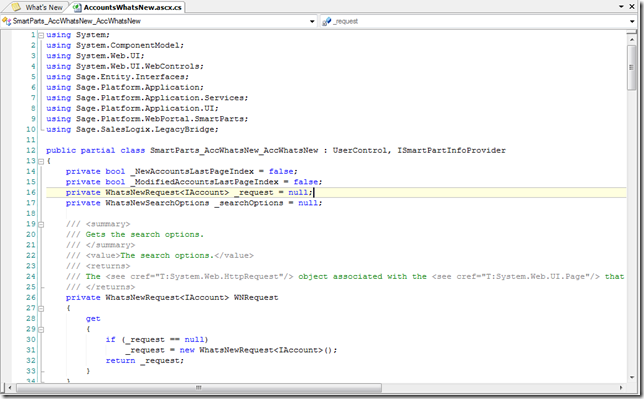
Task: Collapse the class body at line 13
Action: coord(41,161)
